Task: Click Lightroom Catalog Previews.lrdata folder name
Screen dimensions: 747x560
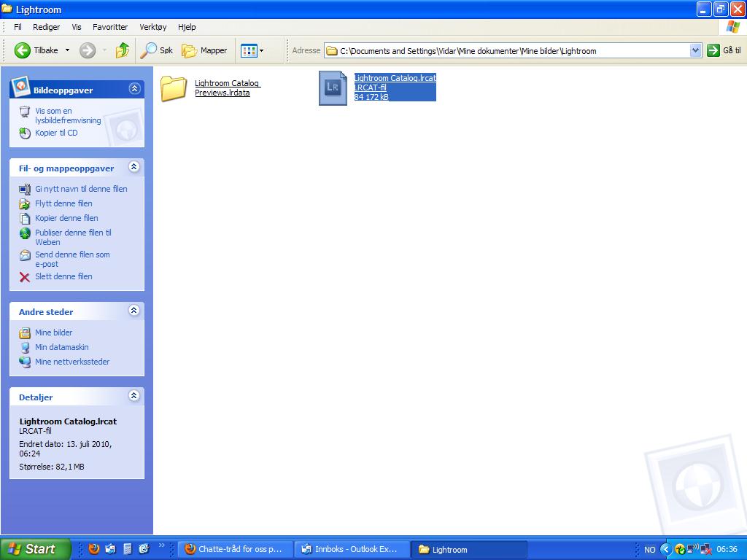Action: [228, 88]
